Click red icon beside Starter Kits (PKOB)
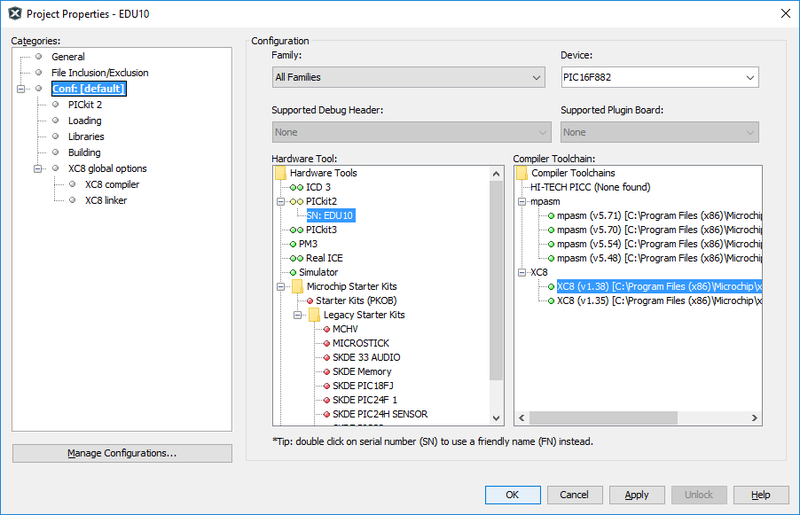Screen dimensions: 800x515 [310, 301]
